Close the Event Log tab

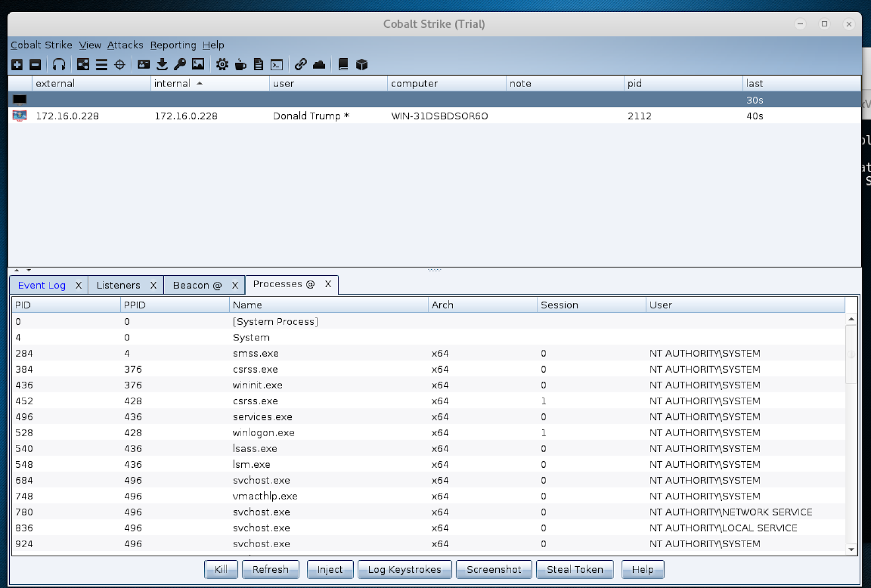[78, 286]
